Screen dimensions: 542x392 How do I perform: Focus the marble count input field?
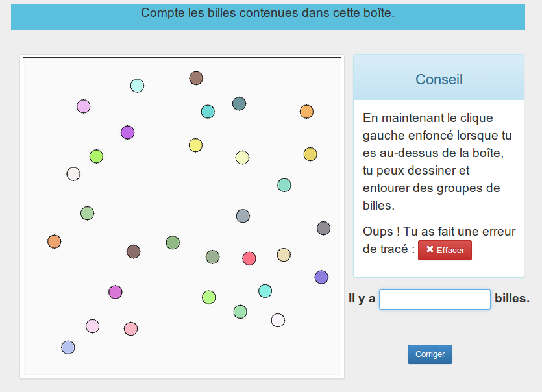click(x=434, y=299)
